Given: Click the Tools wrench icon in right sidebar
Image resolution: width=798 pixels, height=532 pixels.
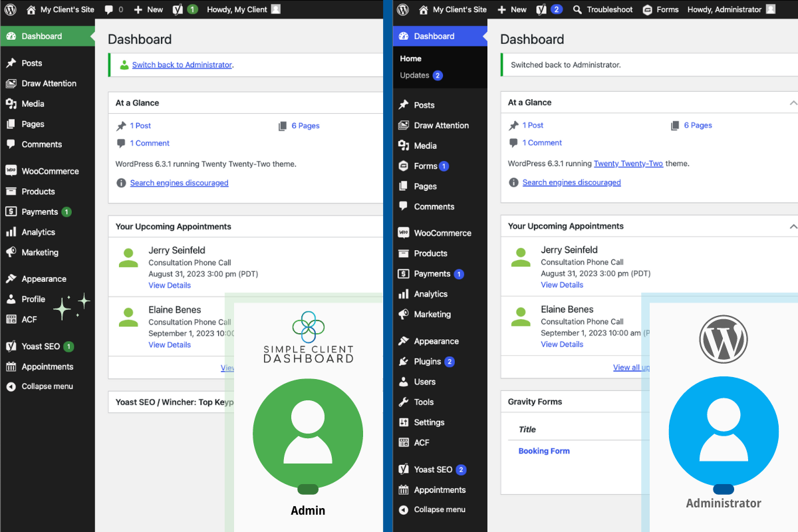Looking at the screenshot, I should tap(403, 402).
